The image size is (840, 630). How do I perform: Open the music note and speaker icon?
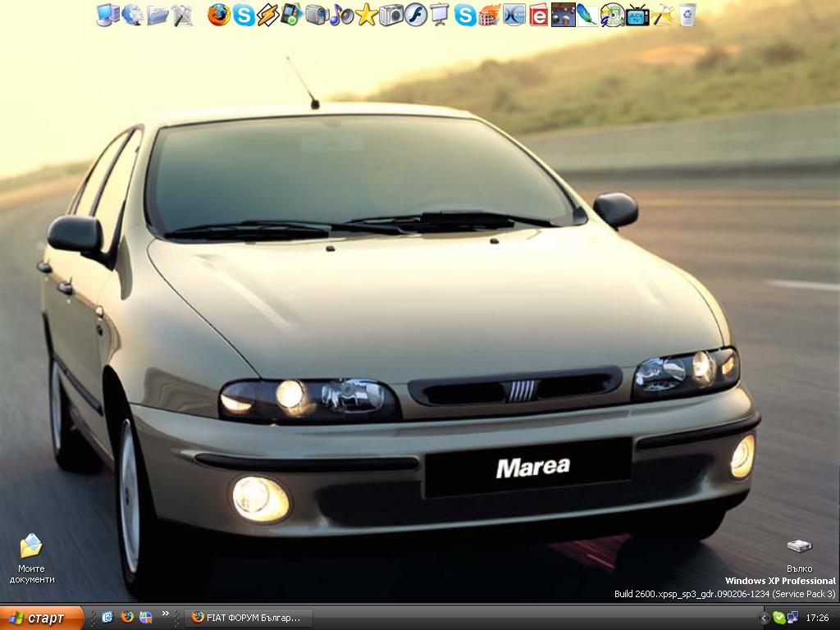pos(341,15)
